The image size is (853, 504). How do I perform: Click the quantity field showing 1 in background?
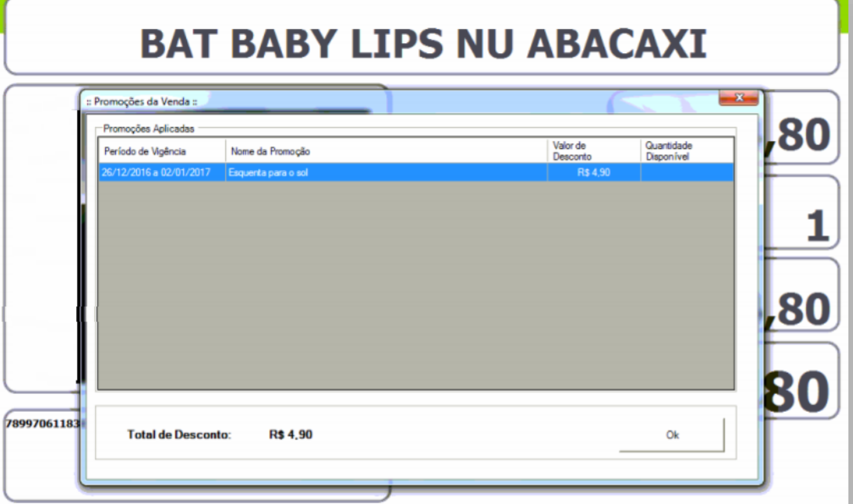[801, 213]
